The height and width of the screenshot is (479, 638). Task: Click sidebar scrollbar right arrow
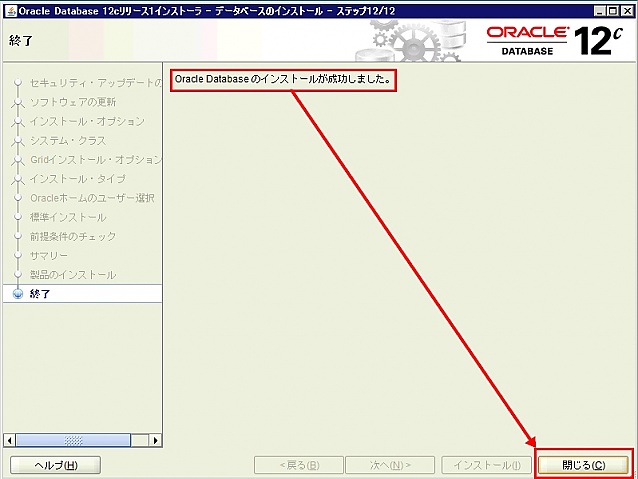point(155,440)
